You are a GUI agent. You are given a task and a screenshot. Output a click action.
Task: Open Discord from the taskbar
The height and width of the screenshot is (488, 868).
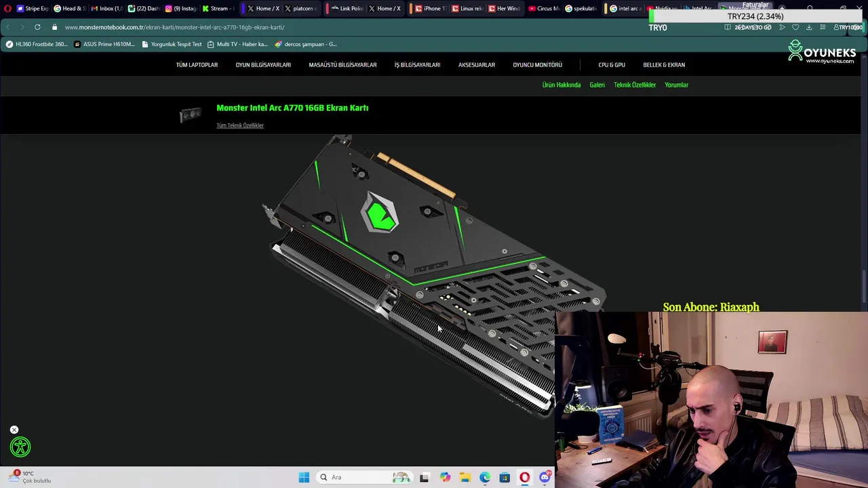545,477
